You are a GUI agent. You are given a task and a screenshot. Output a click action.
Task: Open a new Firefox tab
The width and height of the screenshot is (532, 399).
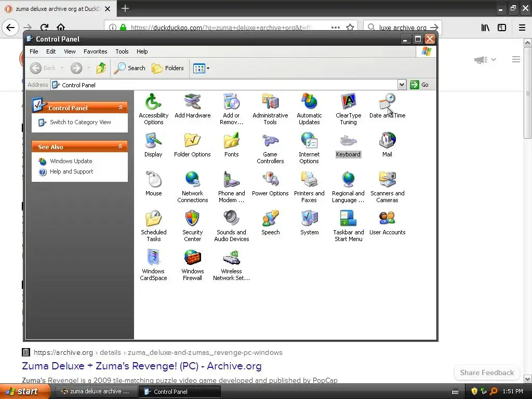(x=125, y=8)
